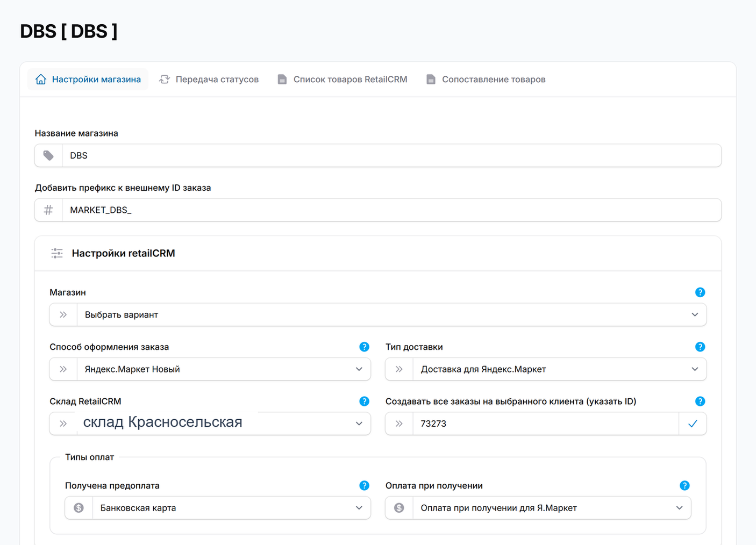
Task: Open help tooltip for Тип доставки
Action: 700,347
